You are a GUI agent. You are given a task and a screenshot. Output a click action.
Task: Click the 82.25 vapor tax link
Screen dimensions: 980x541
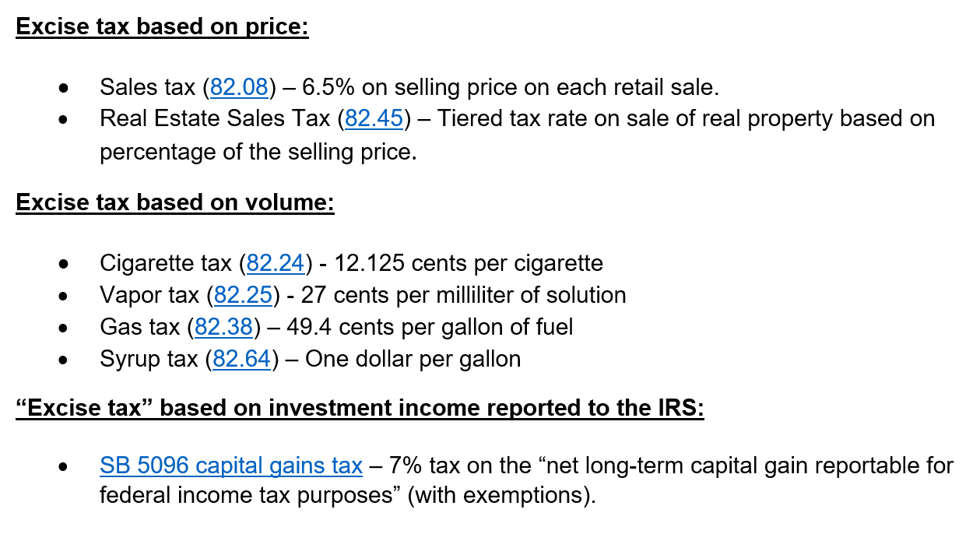(x=244, y=295)
